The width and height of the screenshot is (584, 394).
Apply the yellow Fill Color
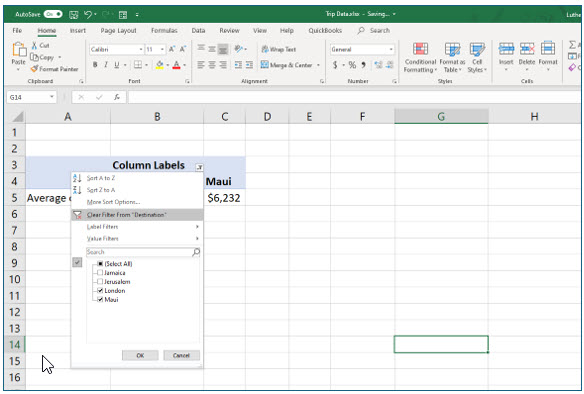[x=159, y=65]
